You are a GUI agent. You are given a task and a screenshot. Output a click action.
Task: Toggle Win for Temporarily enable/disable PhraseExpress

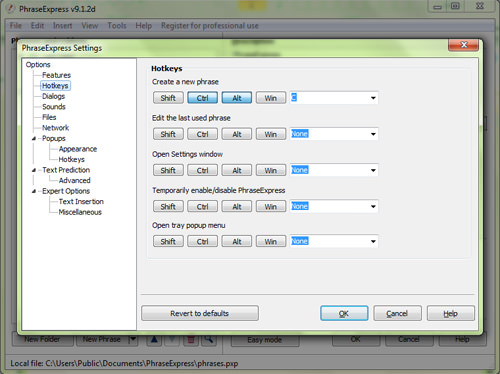coord(271,206)
